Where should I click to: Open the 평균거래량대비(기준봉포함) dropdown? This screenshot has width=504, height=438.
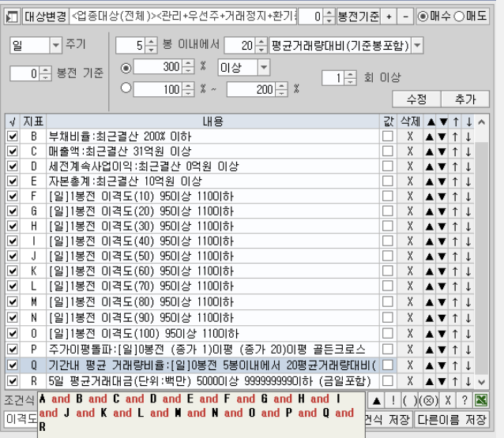(x=416, y=46)
